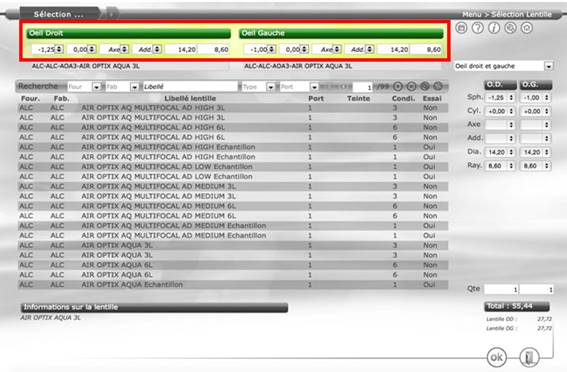This screenshot has height=372, width=567.
Task: Click the magnifier search circle icon
Action: (x=510, y=28)
